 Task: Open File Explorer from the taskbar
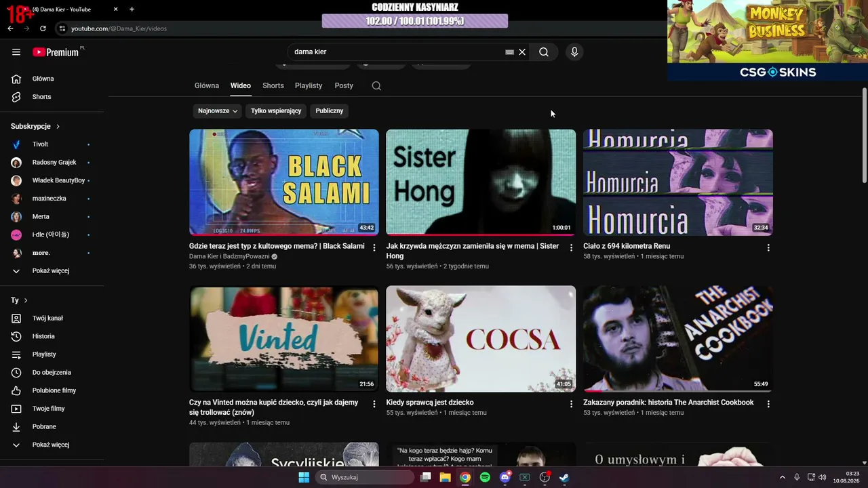[445, 477]
